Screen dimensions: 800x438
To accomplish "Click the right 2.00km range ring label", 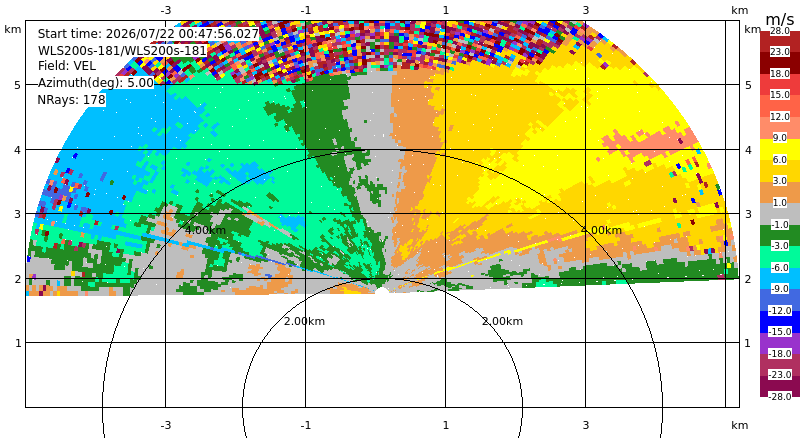I will tap(503, 321).
